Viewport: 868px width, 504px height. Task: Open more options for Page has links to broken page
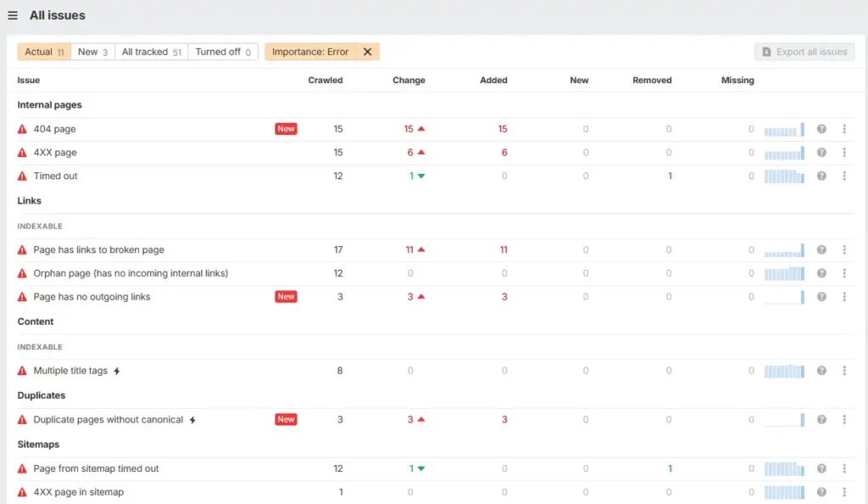(x=844, y=249)
